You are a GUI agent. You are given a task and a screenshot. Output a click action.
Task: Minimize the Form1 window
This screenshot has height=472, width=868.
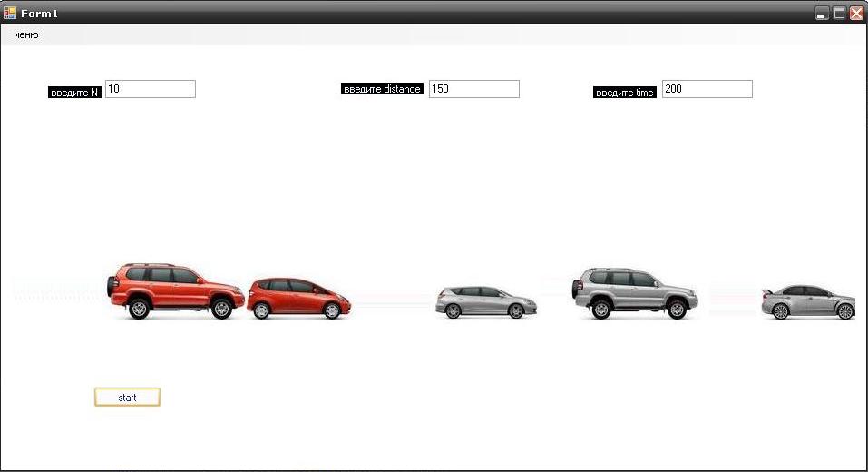pyautogui.click(x=822, y=14)
